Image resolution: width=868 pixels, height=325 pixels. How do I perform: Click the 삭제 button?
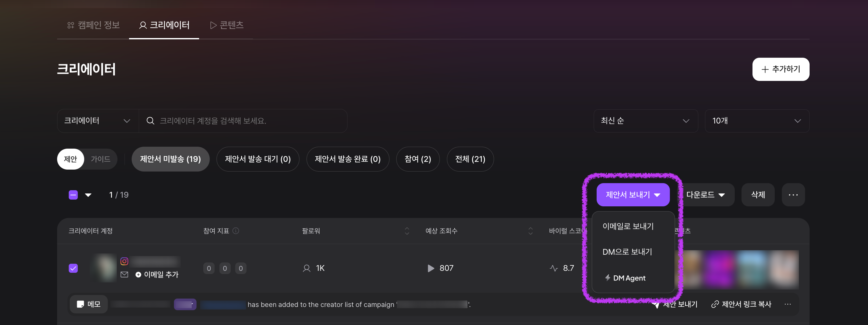coord(758,195)
